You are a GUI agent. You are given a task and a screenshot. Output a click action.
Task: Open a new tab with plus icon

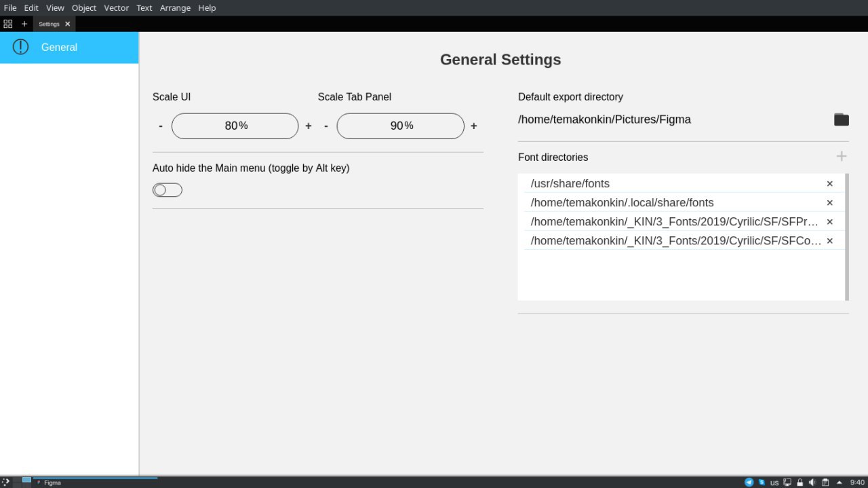click(24, 24)
